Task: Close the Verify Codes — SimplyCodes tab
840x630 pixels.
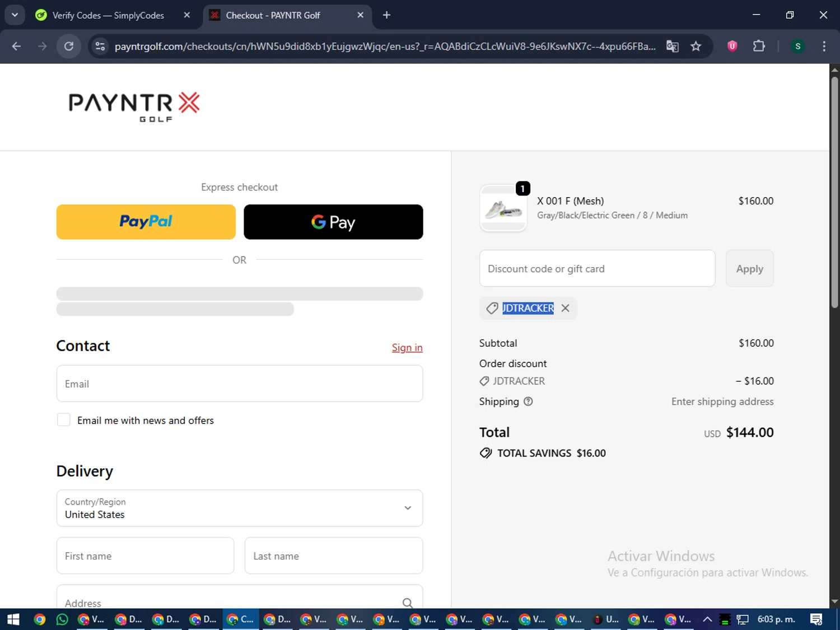Action: click(x=187, y=15)
